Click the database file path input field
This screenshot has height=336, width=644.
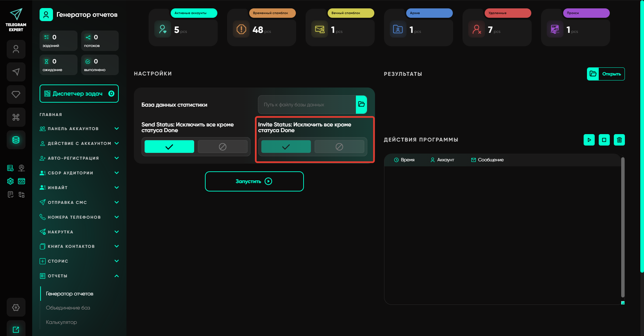[x=307, y=105]
